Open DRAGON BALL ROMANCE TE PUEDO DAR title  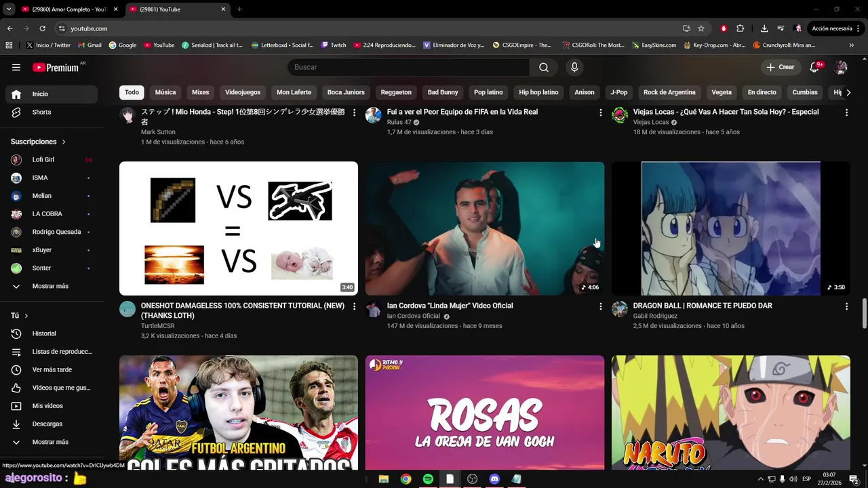[x=702, y=306]
